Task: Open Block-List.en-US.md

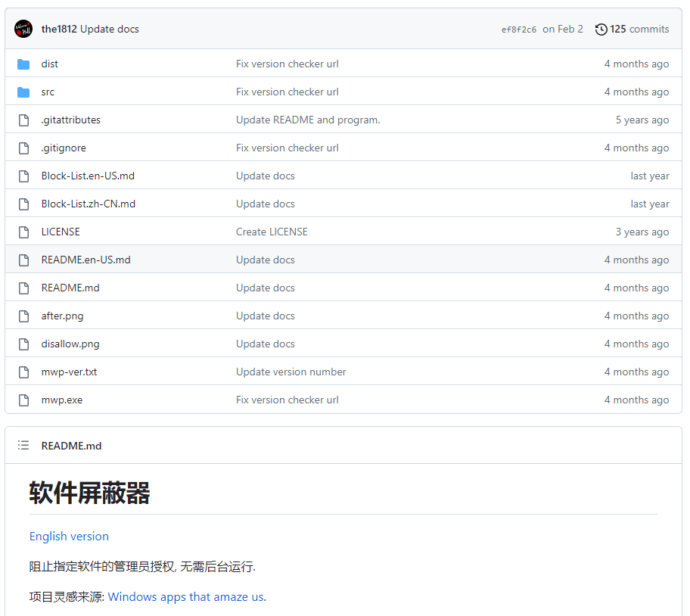Action: coord(88,176)
